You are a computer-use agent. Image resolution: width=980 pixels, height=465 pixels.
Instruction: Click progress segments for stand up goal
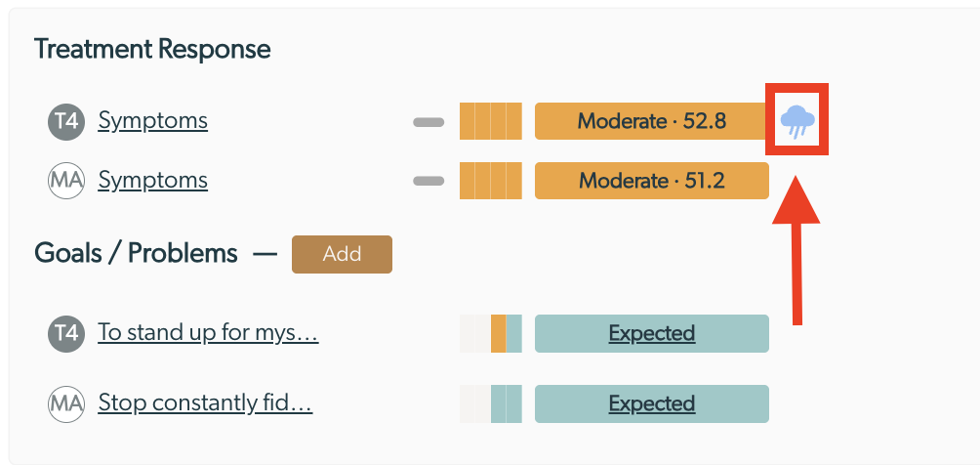click(x=491, y=333)
